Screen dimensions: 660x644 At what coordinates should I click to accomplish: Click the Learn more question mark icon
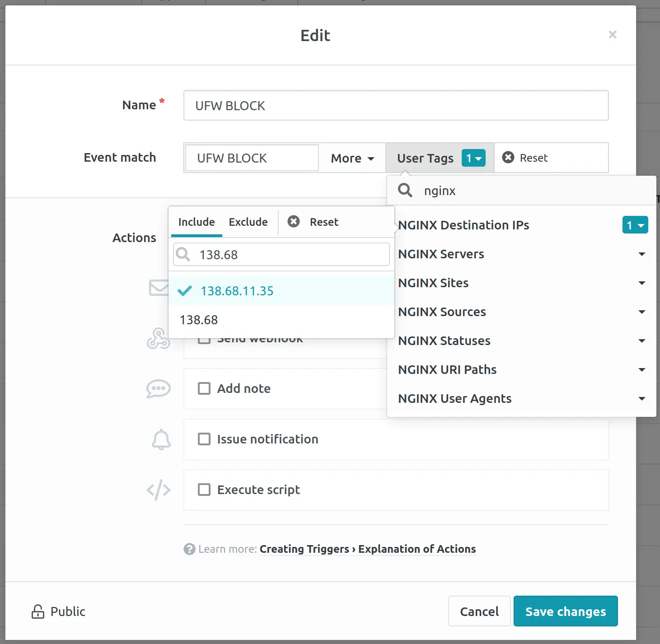click(x=189, y=549)
